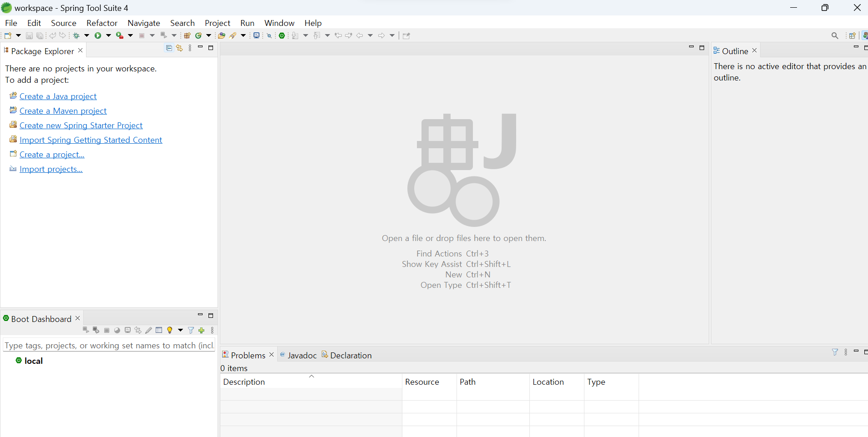Open the Window menu
The height and width of the screenshot is (437, 868).
coord(279,23)
